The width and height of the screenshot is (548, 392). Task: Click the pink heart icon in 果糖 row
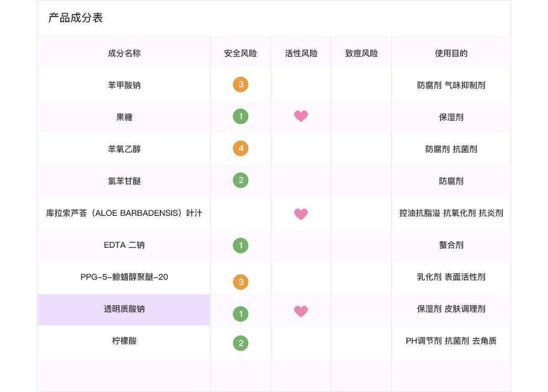point(301,116)
